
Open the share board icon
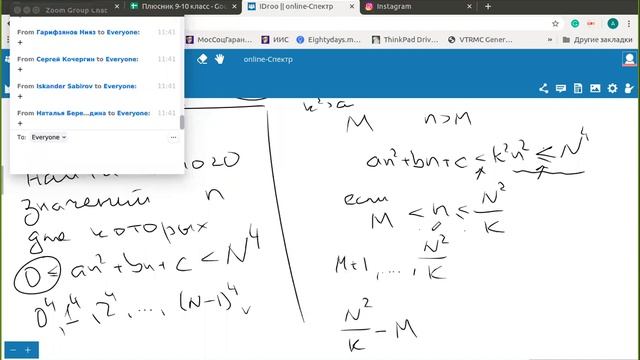(543, 88)
